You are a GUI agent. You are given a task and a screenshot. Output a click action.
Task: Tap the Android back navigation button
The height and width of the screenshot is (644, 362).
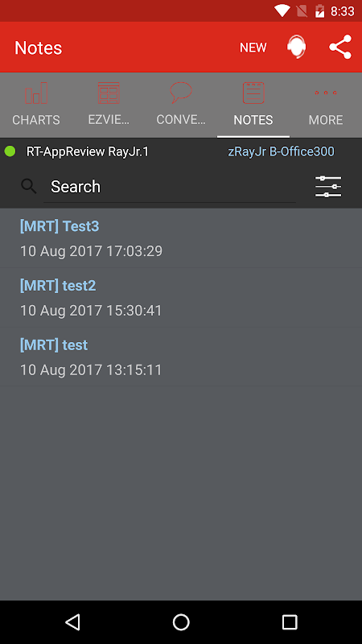point(72,622)
